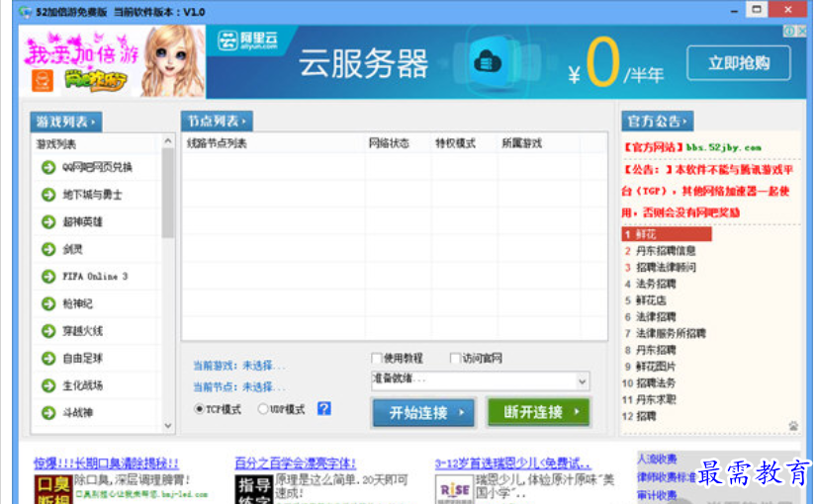
Task: Open the 百分之百学会漂亮字体 ad link
Action: pos(296,462)
